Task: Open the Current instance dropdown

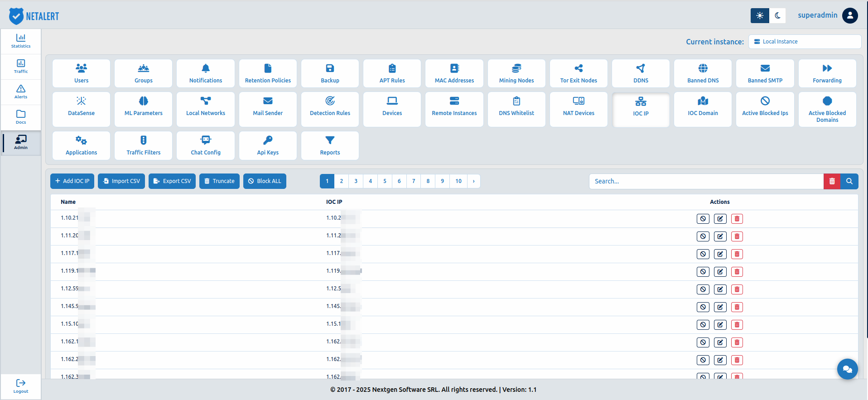Action: coord(805,42)
